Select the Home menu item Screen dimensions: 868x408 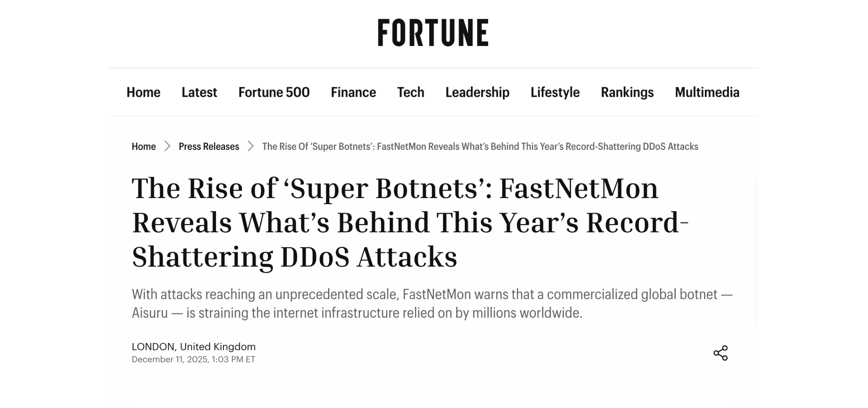(x=143, y=92)
